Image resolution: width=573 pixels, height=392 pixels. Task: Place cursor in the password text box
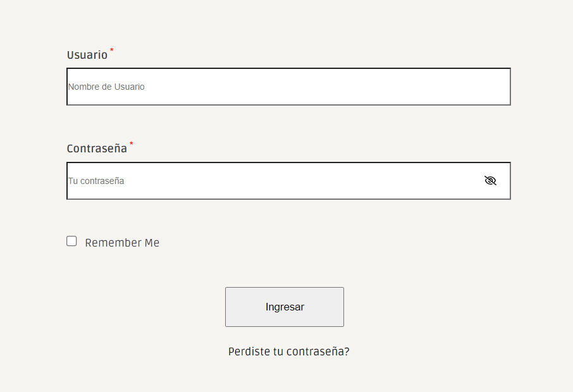point(288,181)
